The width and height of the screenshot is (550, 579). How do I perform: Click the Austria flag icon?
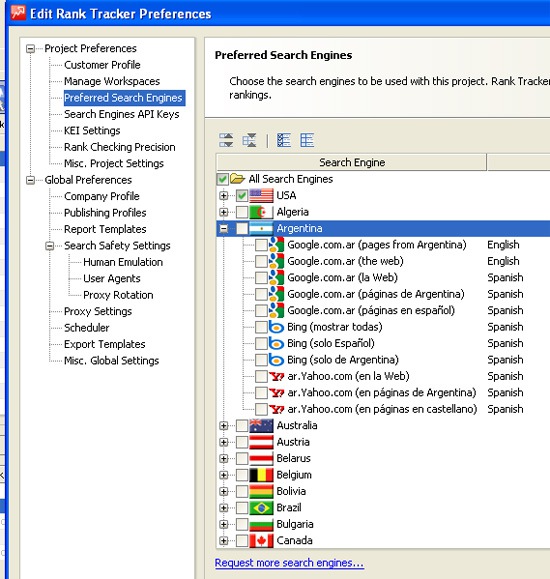point(261,442)
